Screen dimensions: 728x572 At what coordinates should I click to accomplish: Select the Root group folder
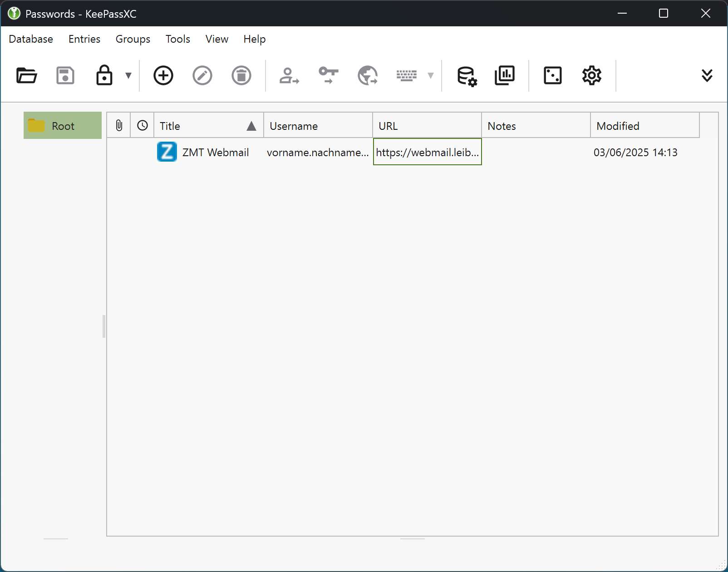[63, 126]
